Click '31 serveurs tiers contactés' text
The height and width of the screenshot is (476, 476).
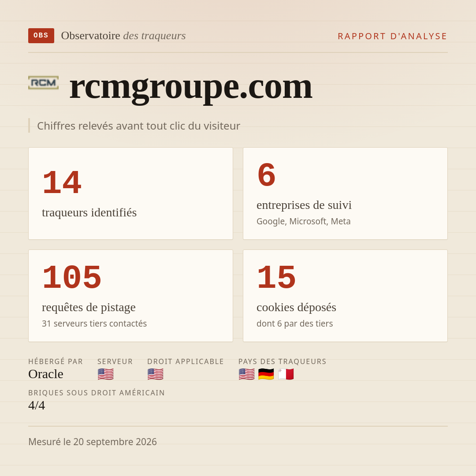pyautogui.click(x=94, y=324)
